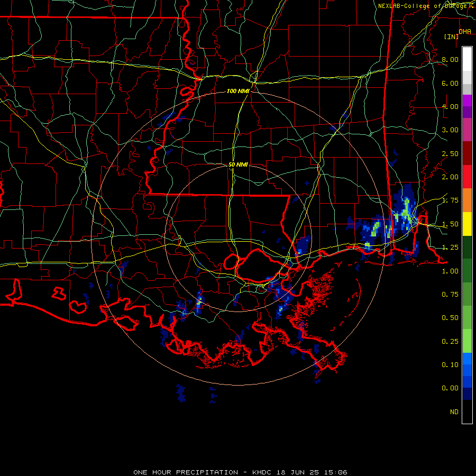This screenshot has height=476, width=476.
Task: Click the 2.00 legend value
Action: [x=450, y=177]
